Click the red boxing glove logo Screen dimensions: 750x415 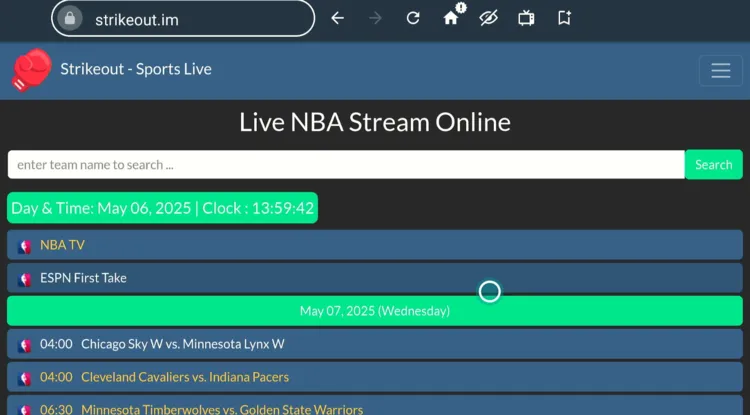[31, 70]
